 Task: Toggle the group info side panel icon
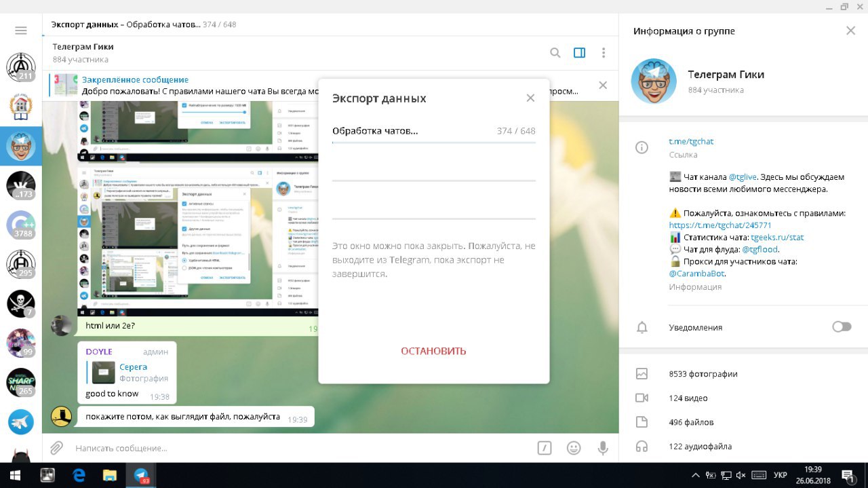[x=580, y=53]
